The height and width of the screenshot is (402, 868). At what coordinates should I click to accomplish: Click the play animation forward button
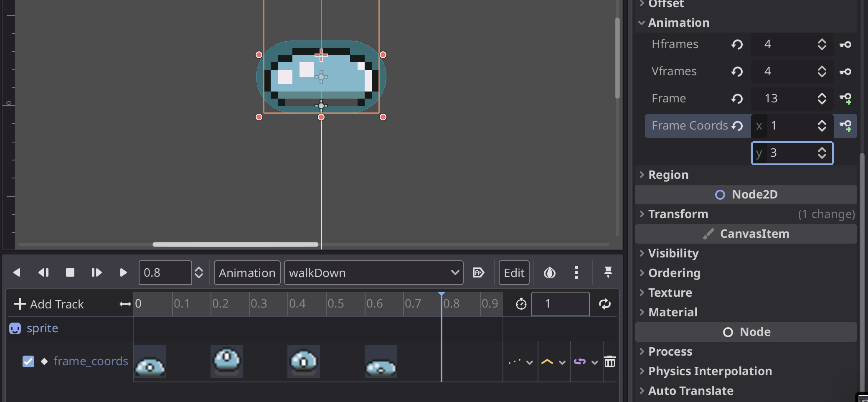[123, 273]
